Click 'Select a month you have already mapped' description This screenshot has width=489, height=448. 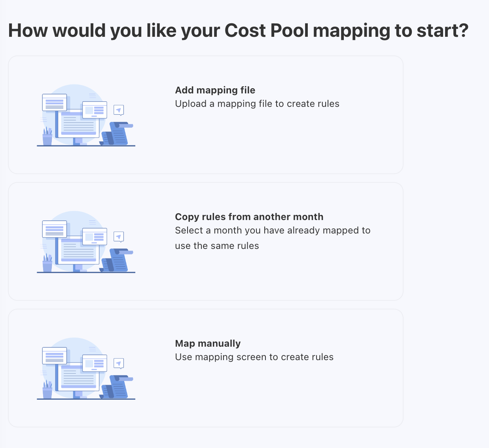(273, 231)
